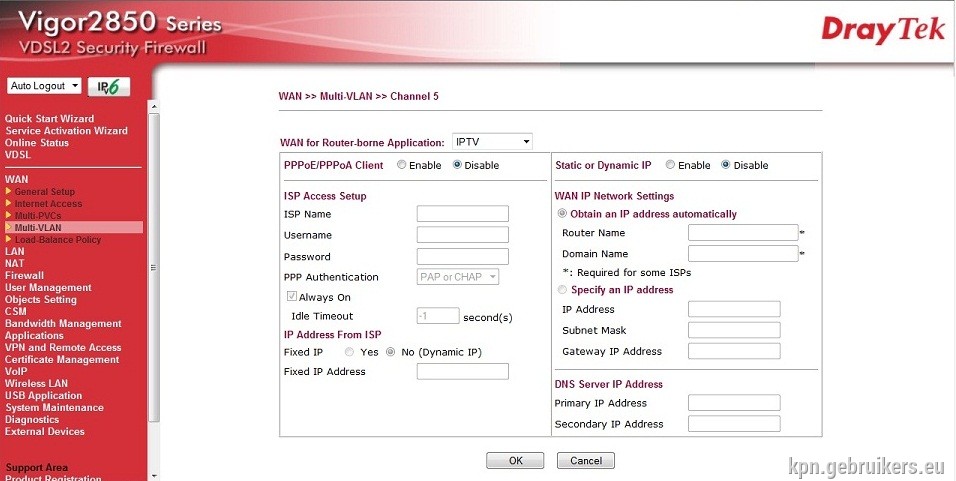Expand the VoIP menu
The height and width of the screenshot is (481, 956).
tap(16, 371)
